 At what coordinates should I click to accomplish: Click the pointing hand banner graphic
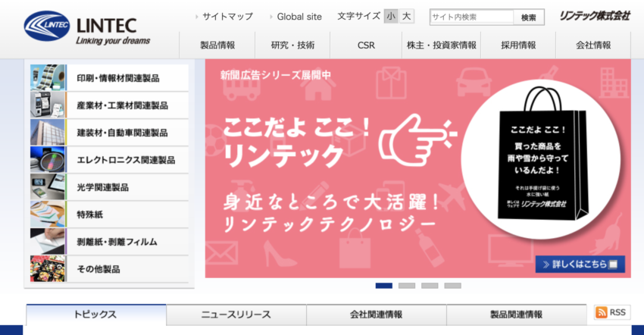tap(417, 139)
